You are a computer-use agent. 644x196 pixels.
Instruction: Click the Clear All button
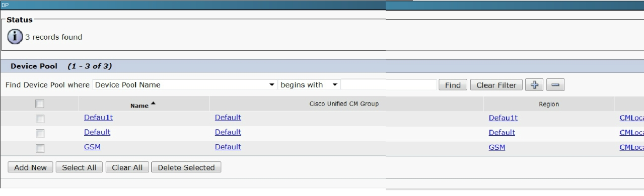point(127,167)
